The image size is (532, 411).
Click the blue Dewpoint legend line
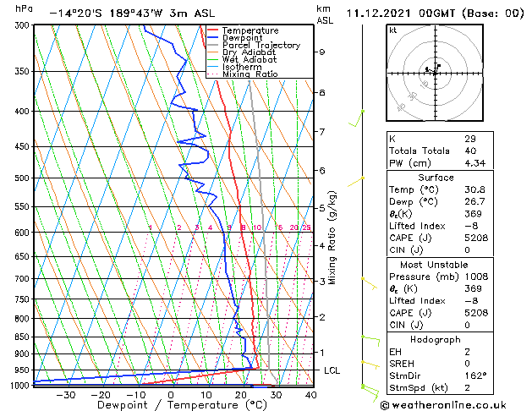pos(212,38)
